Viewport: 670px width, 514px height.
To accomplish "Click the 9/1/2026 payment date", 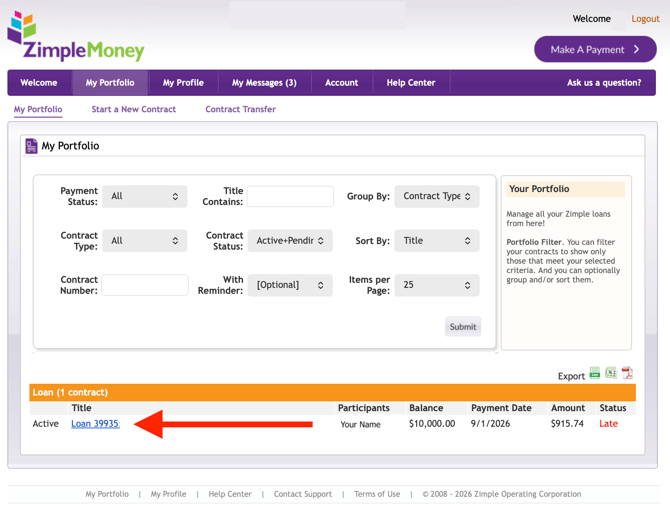I will (491, 423).
